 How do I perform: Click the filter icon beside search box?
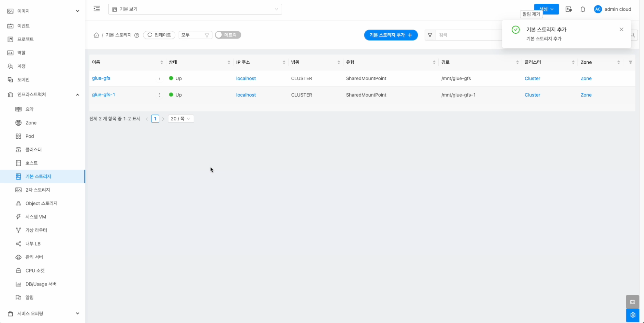[x=430, y=35]
